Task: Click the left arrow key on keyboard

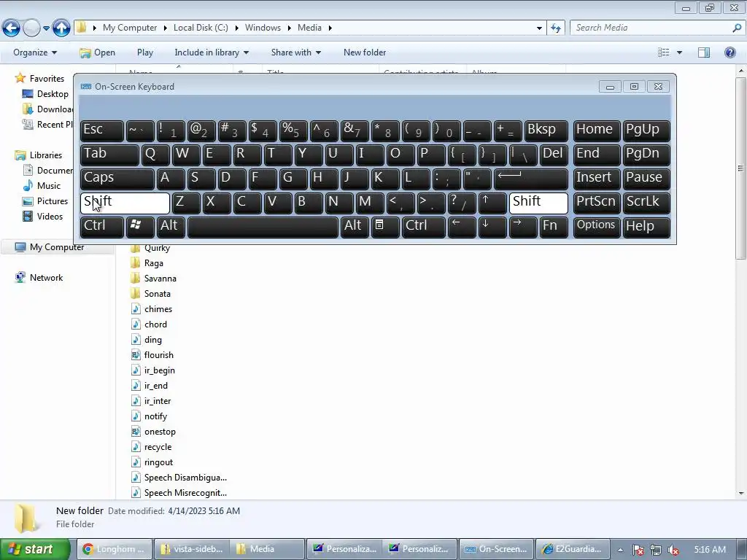Action: pyautogui.click(x=462, y=227)
